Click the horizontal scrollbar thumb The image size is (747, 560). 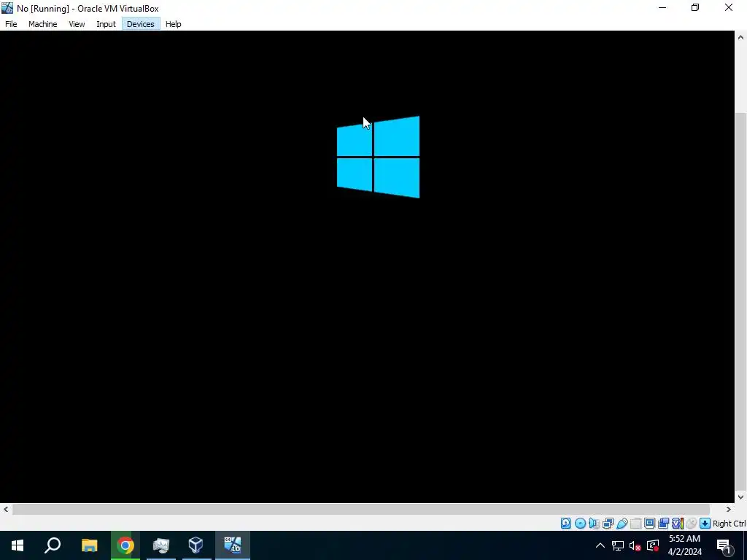coord(361,509)
